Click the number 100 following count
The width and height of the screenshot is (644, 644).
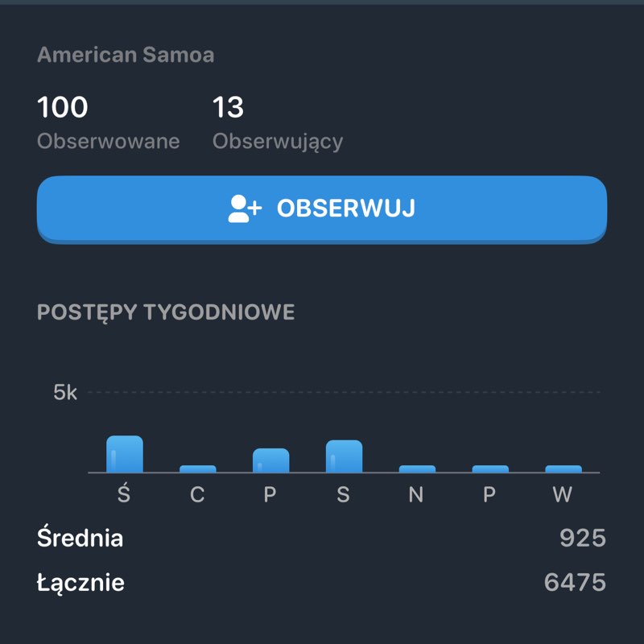point(63,107)
